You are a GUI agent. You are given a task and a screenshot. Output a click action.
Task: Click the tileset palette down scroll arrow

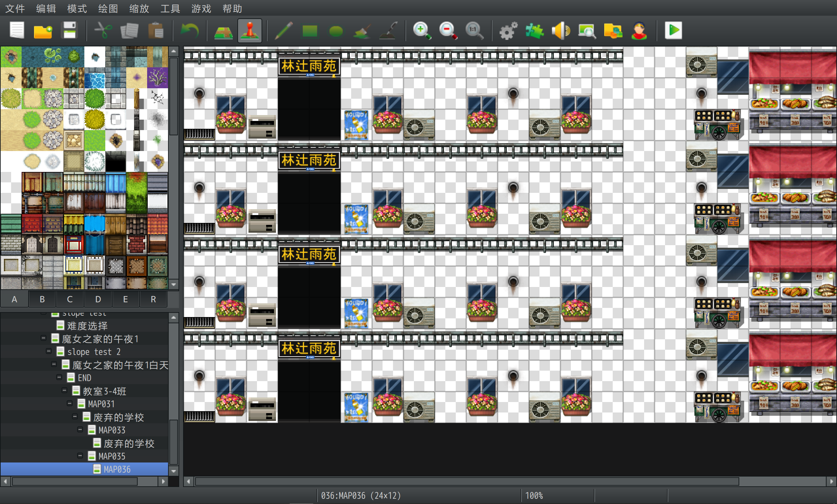[x=174, y=285]
